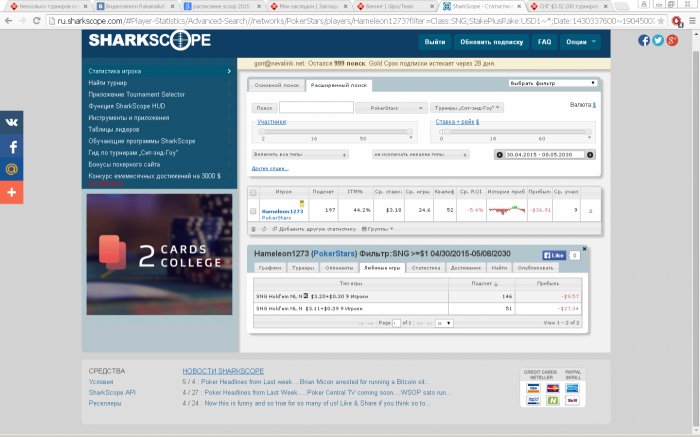Select 'Найти турнир' in sidebar

pyautogui.click(x=108, y=83)
